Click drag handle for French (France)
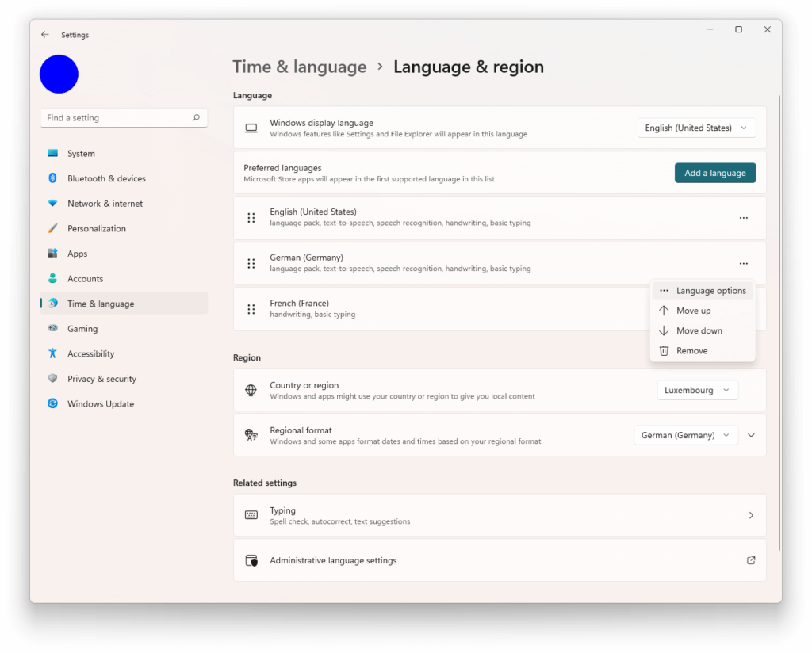The height and width of the screenshot is (653, 812). click(251, 309)
